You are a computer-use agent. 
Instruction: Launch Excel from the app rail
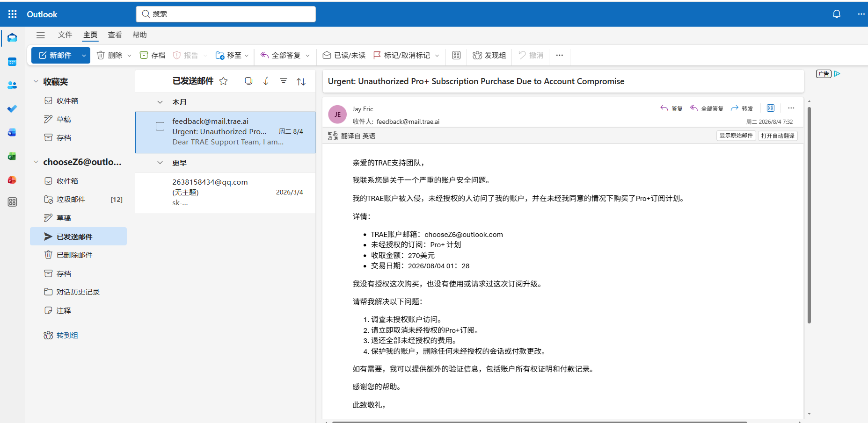12,156
